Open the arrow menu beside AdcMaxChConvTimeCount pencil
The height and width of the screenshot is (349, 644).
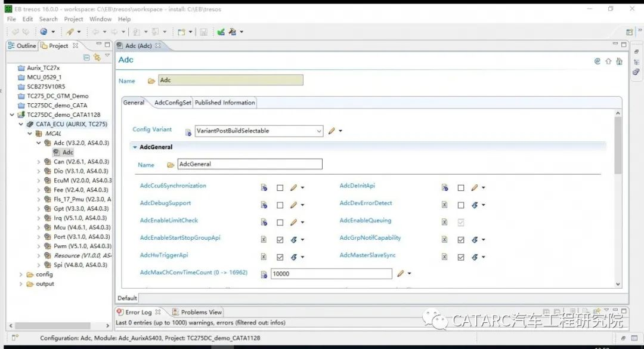409,273
